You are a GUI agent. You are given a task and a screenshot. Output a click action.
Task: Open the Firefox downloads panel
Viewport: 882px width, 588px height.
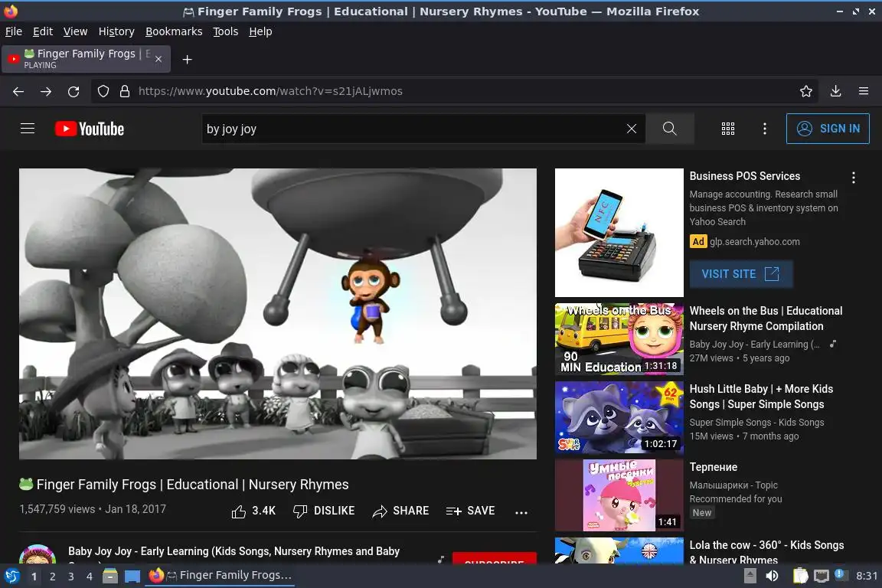836,91
